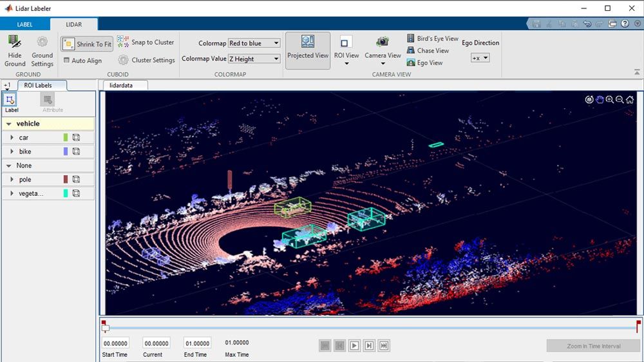
Task: Open the Colormap Red to blue dropdown
Action: pyautogui.click(x=254, y=43)
